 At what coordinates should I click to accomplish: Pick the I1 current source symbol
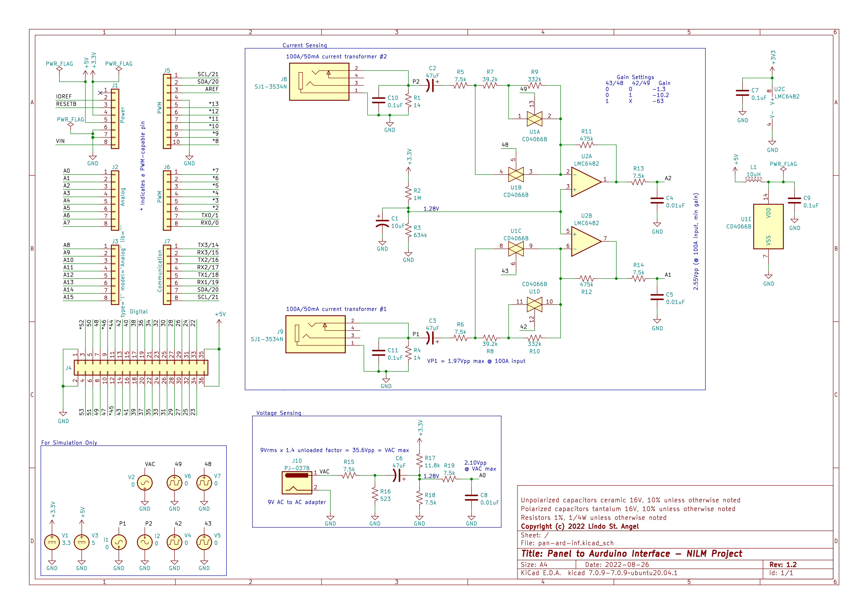point(119,542)
